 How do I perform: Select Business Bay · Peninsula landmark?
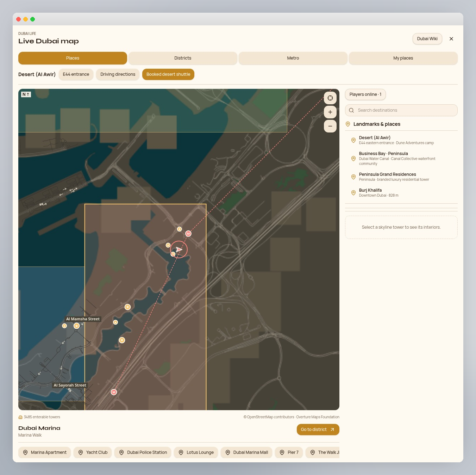pos(401,159)
